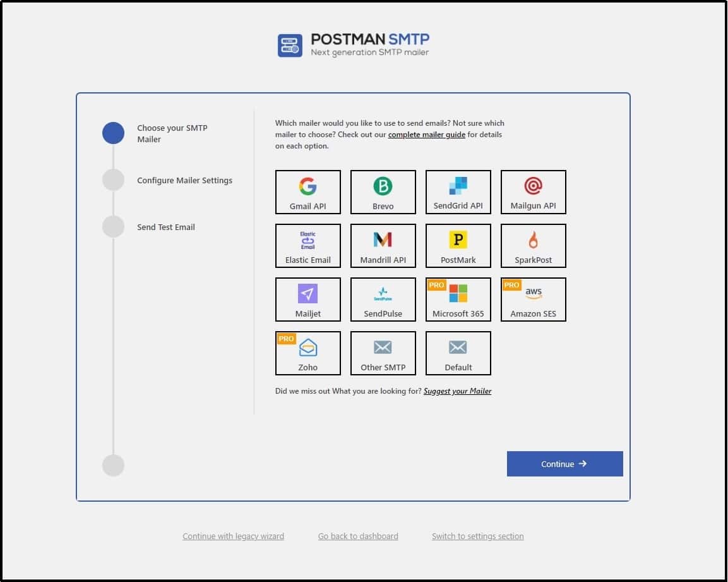
Task: Select the Zoho PRO mailer tile
Action: pos(307,353)
